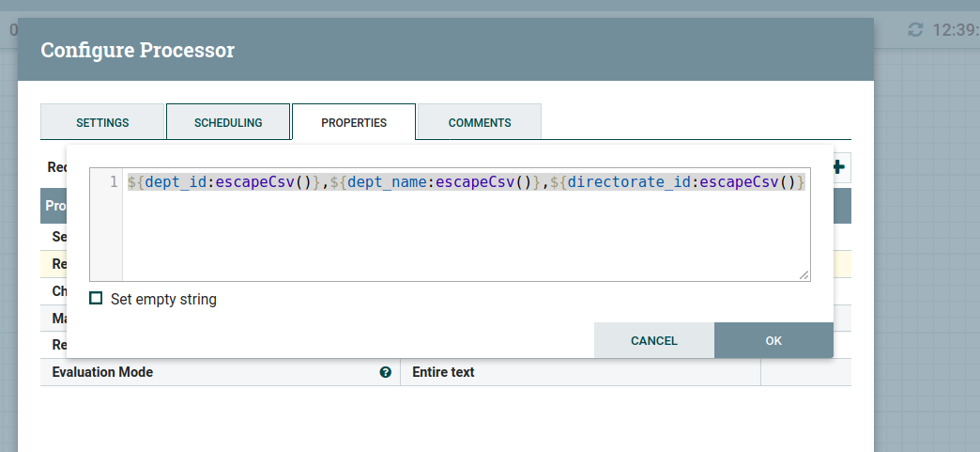
Task: Click the Configure Processor dialog title
Action: pos(137,50)
